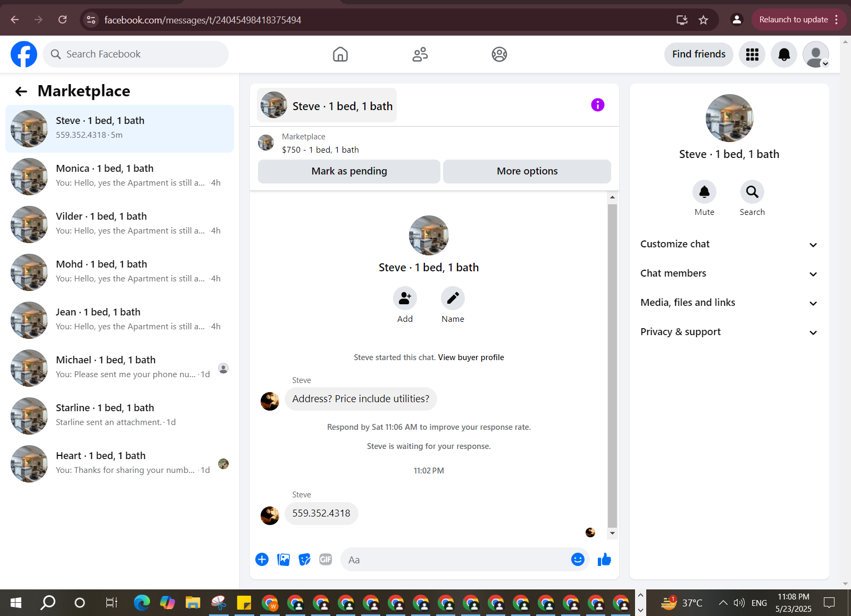The height and width of the screenshot is (616, 851).
Task: Open the Facebook apps grid menu
Action: (752, 54)
